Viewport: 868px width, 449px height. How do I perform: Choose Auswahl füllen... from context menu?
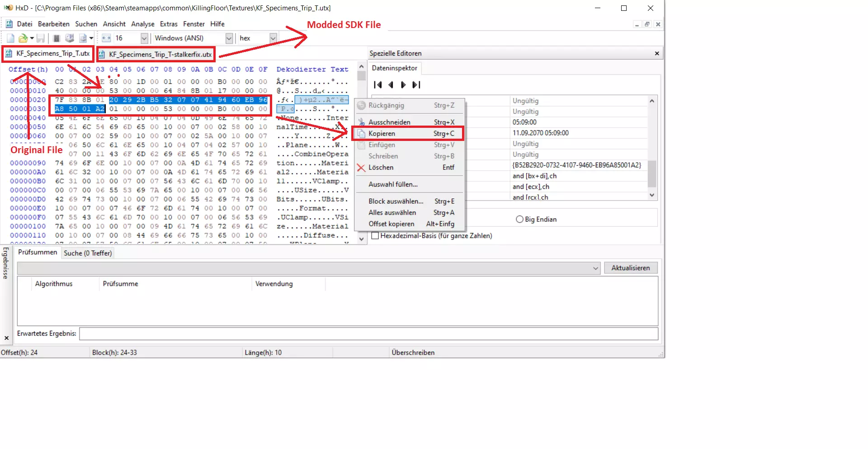(410, 184)
